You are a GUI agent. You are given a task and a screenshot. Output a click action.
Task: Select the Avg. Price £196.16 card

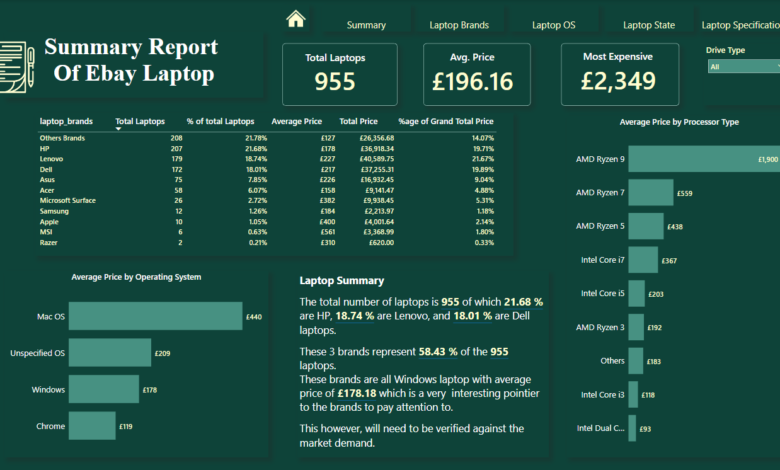point(477,74)
